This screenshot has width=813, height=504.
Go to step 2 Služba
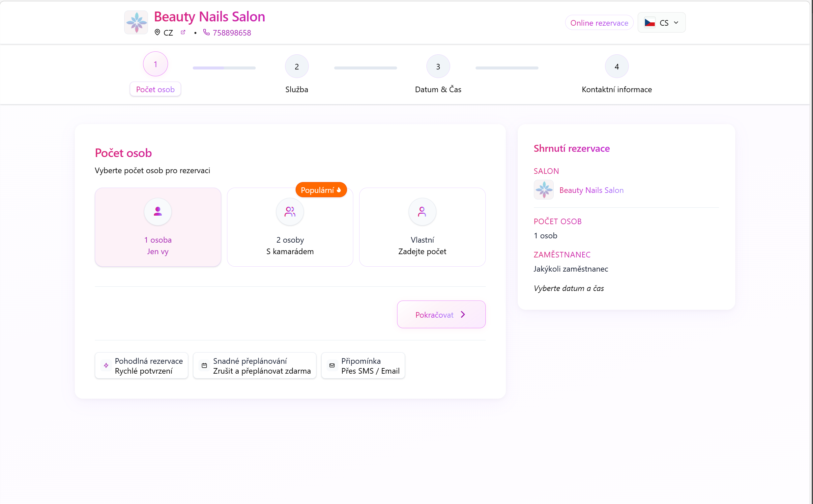pyautogui.click(x=297, y=66)
